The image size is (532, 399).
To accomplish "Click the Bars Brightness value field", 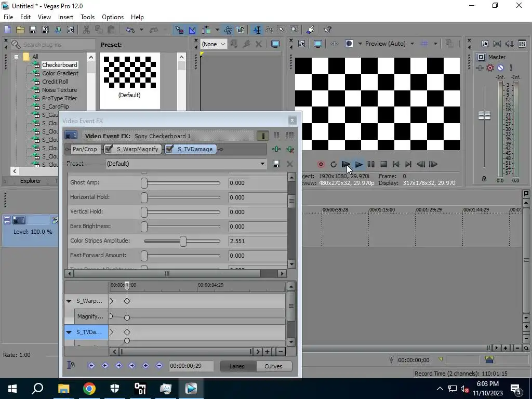I will [257, 227].
